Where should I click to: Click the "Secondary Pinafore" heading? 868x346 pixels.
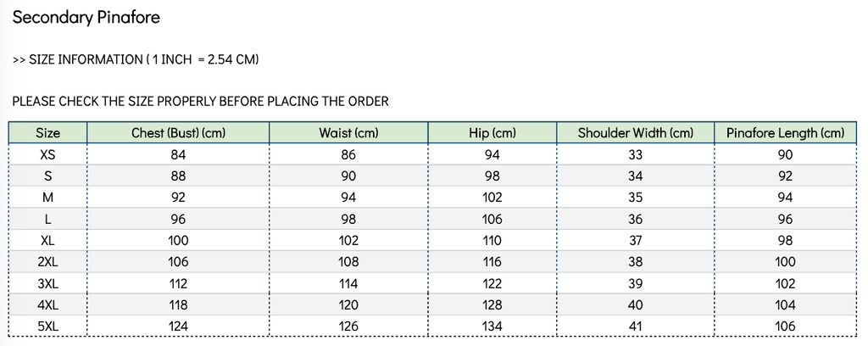click(x=86, y=17)
